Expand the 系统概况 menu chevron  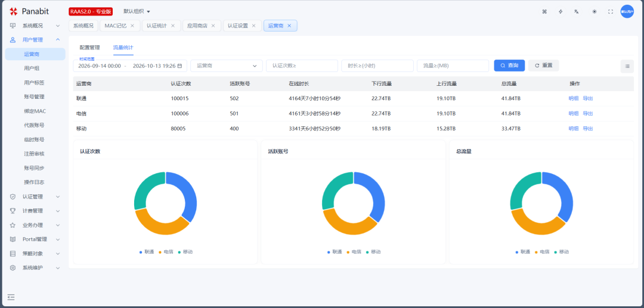click(x=58, y=26)
